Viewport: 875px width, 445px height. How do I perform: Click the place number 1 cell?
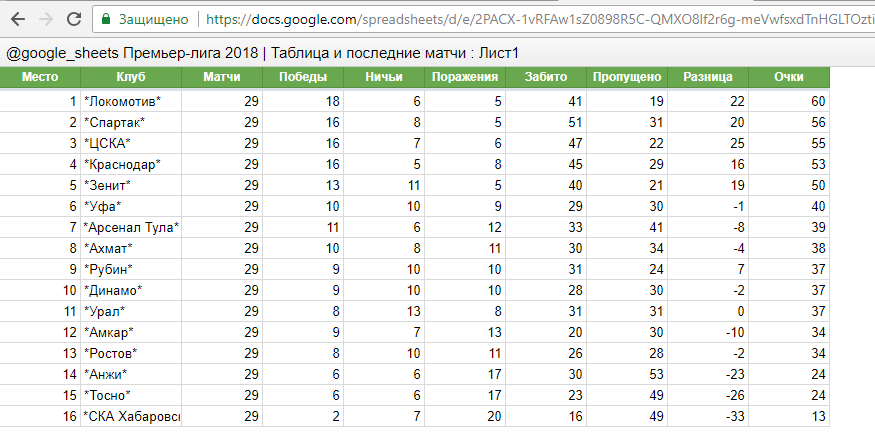(40, 101)
